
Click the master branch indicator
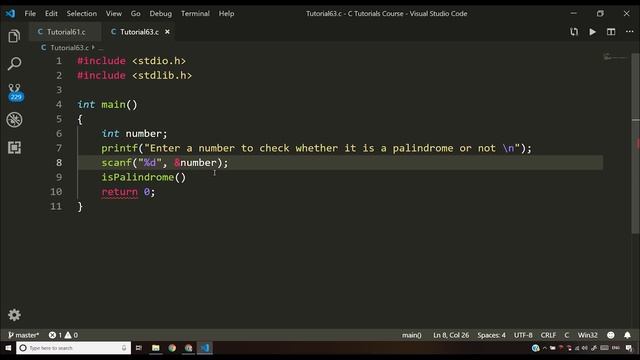coord(24,335)
